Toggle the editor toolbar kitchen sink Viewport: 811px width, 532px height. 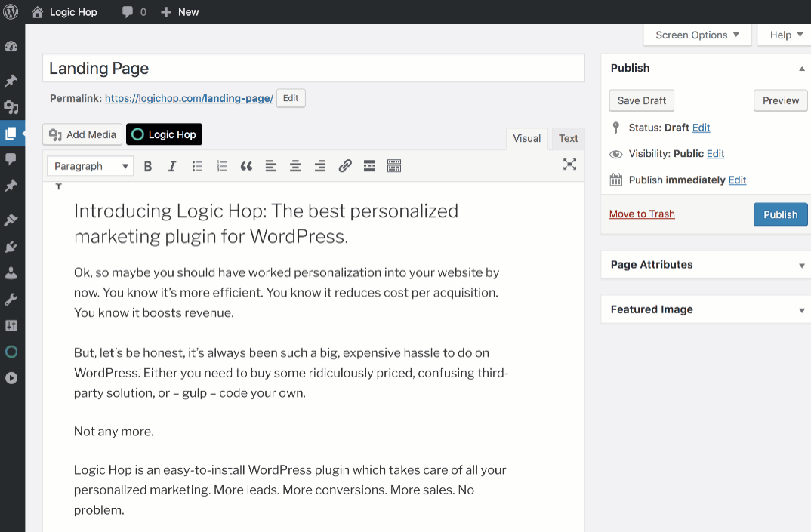394,166
